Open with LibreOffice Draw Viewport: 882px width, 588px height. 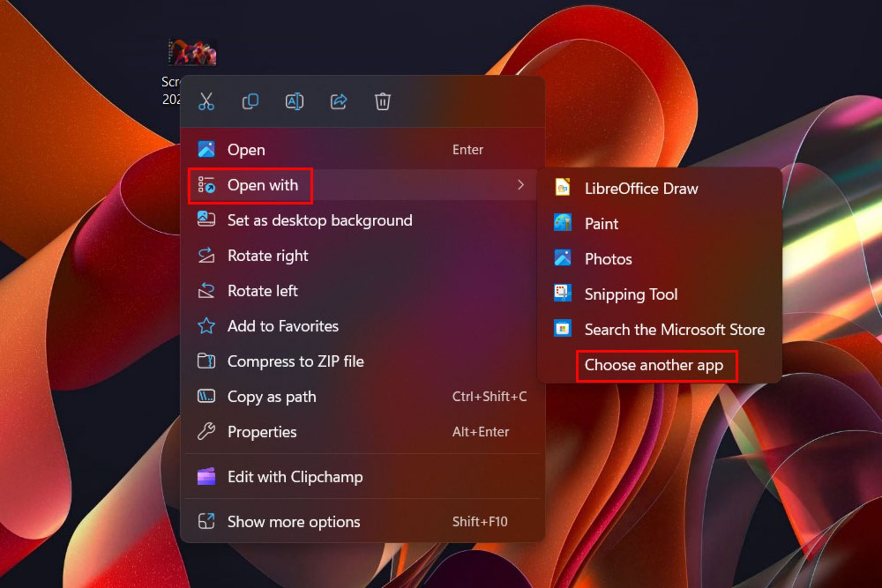pyautogui.click(x=660, y=188)
